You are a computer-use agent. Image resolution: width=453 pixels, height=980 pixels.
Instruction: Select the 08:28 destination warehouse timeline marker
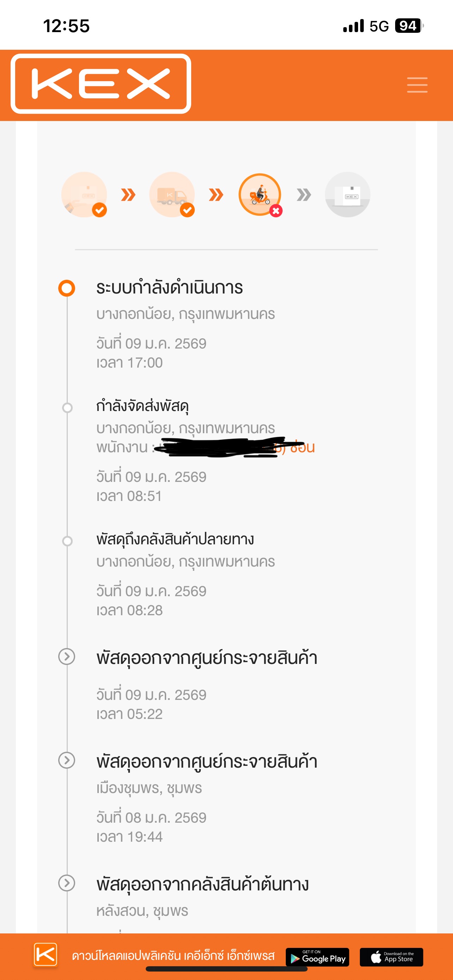coord(67,541)
